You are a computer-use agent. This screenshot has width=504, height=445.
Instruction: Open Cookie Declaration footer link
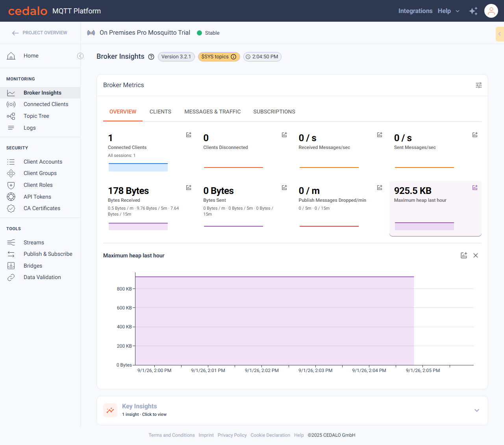[271, 435]
